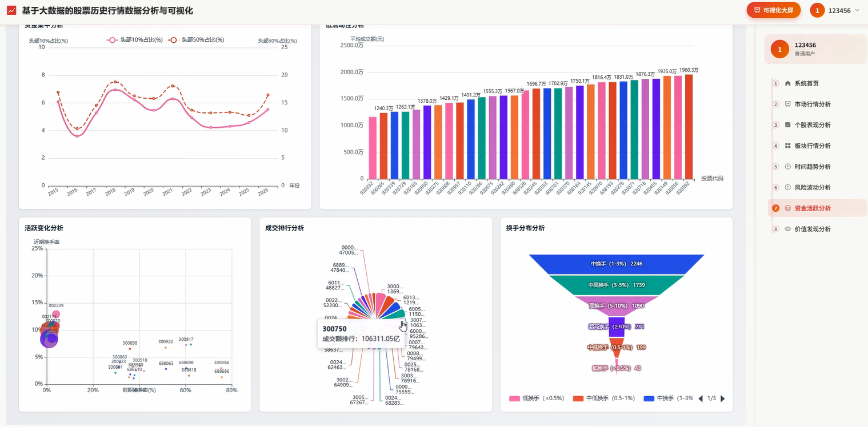Click the first pink bar for stock 920832

click(373, 148)
